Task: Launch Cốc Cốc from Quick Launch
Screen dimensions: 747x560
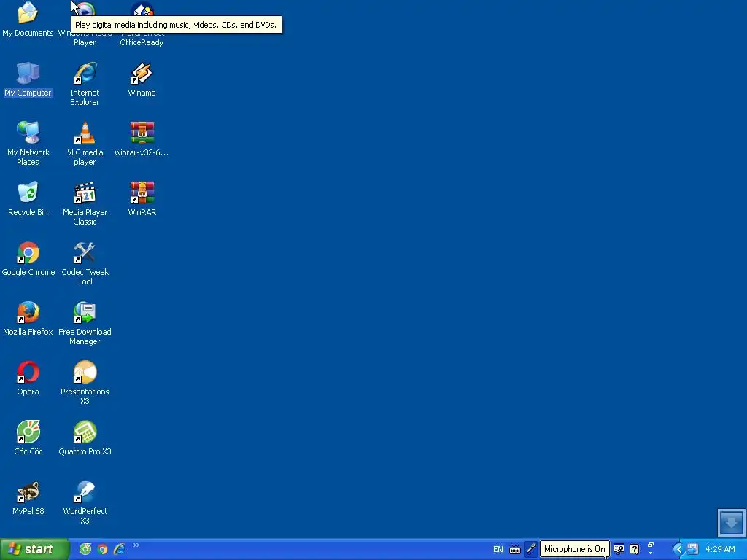Action: click(85, 549)
